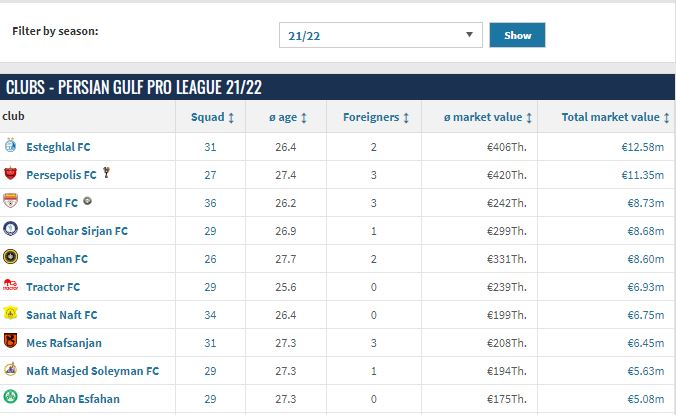The height and width of the screenshot is (415, 676).
Task: Open the Zob Ahan Esfahan club link
Action: coord(72,399)
